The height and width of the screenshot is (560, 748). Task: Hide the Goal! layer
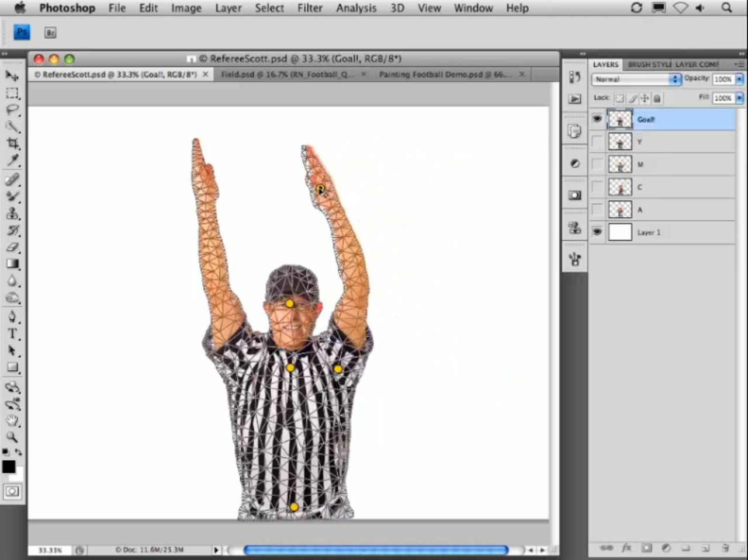597,119
